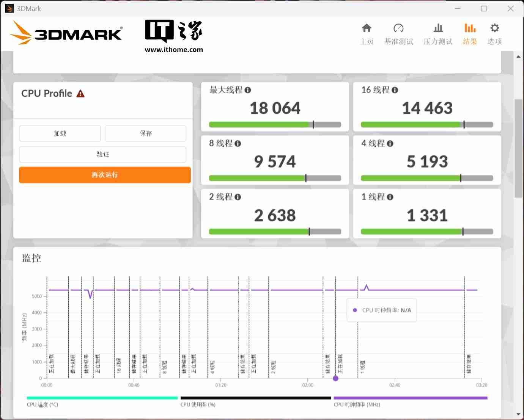524x420 pixels.
Task: Click info icon next to 2 线程
Action: (238, 197)
